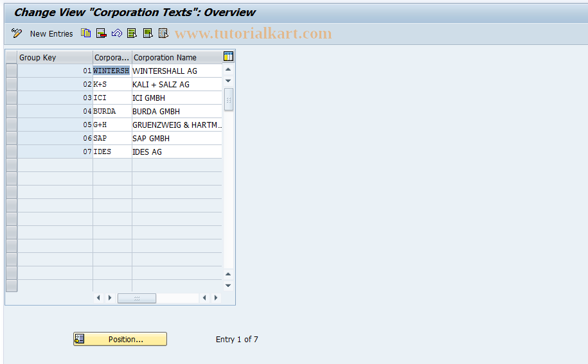Click the IDES AG name field

pos(177,152)
